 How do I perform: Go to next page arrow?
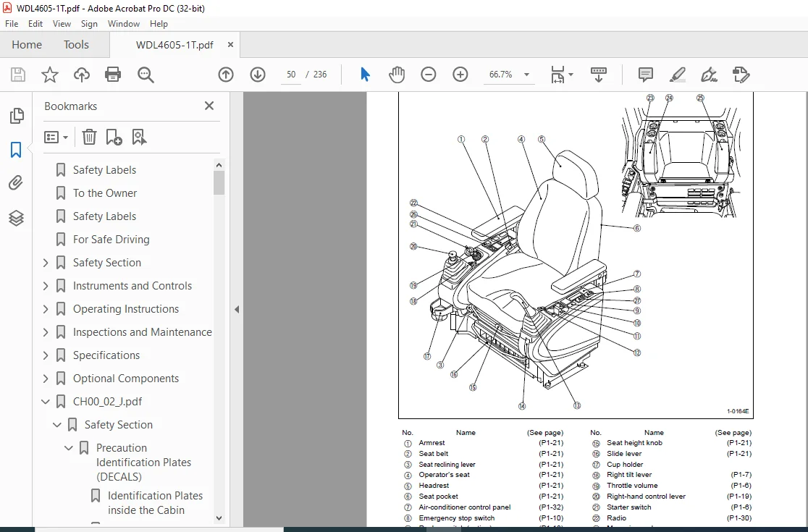(258, 75)
